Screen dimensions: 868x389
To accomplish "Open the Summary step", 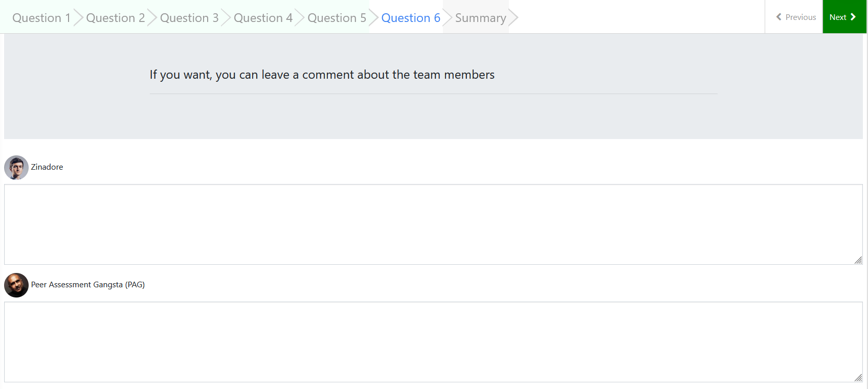I will (x=480, y=18).
